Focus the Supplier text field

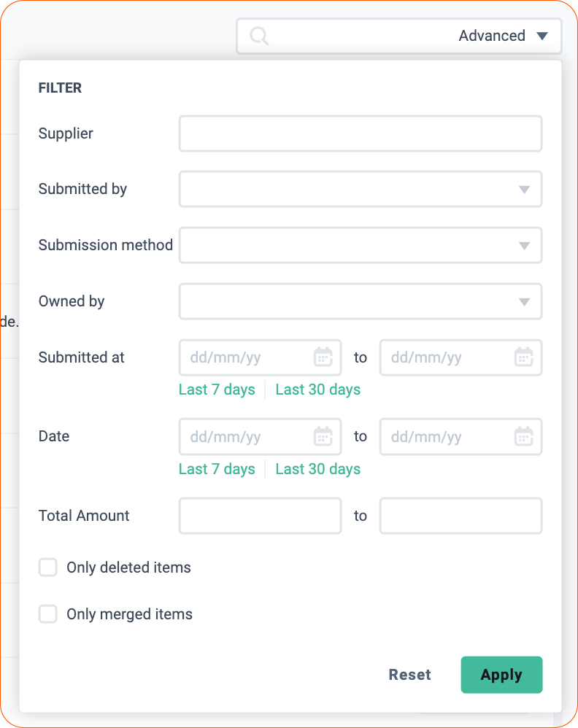(361, 133)
